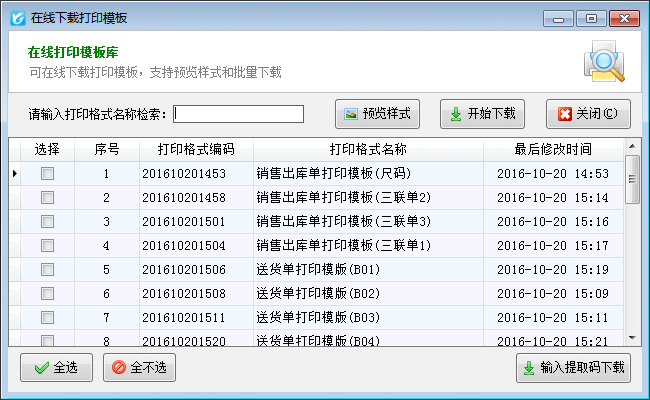
Task: Click the scrollbar down arrow
Action: tap(632, 339)
